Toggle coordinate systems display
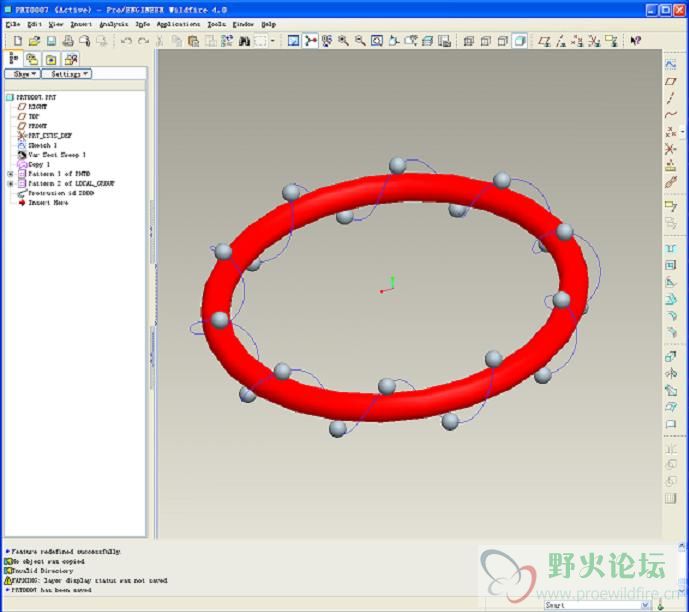The height and width of the screenshot is (612, 689). click(x=595, y=41)
